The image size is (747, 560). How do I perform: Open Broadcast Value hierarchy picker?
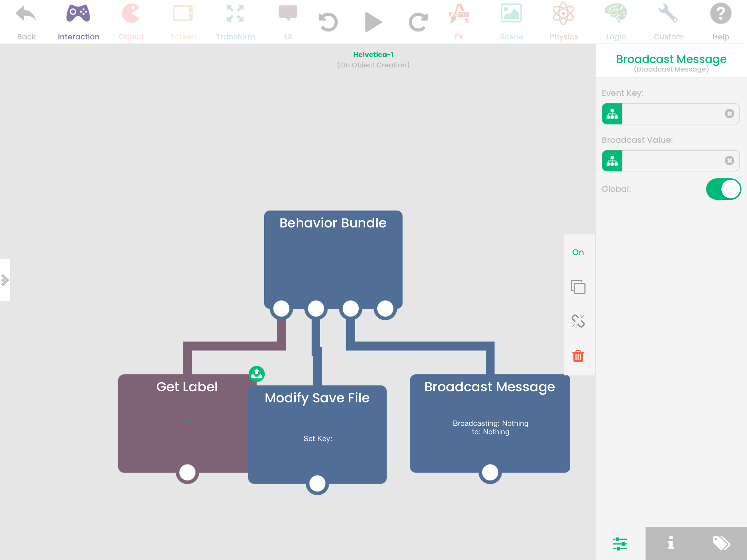pos(612,161)
